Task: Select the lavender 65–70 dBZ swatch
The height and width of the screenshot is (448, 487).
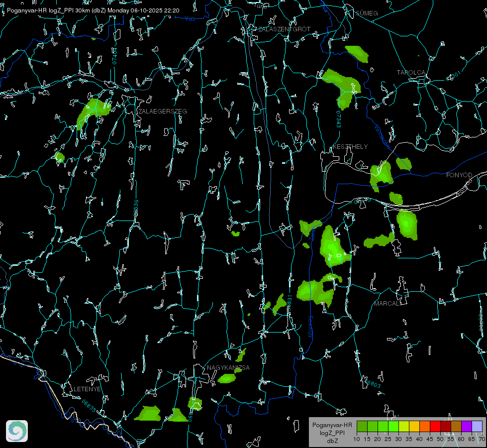Action: click(477, 426)
